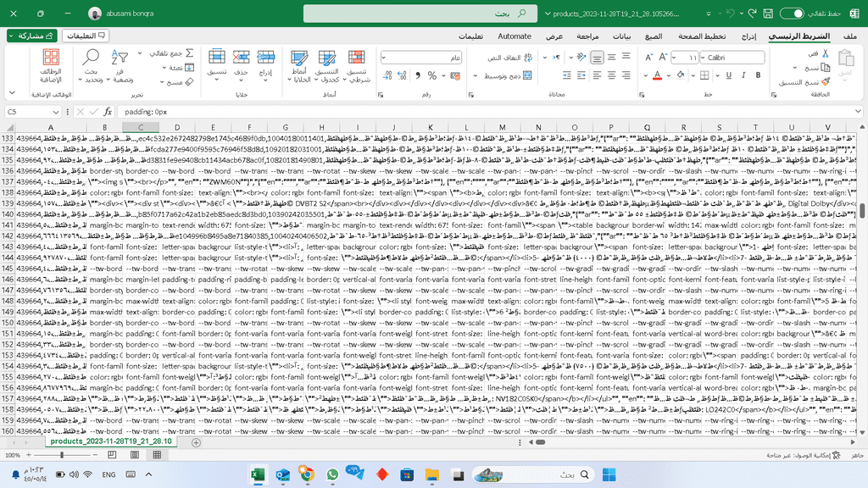
Task: Open the Fill (تعبئة) dropdown
Action: tap(164, 68)
